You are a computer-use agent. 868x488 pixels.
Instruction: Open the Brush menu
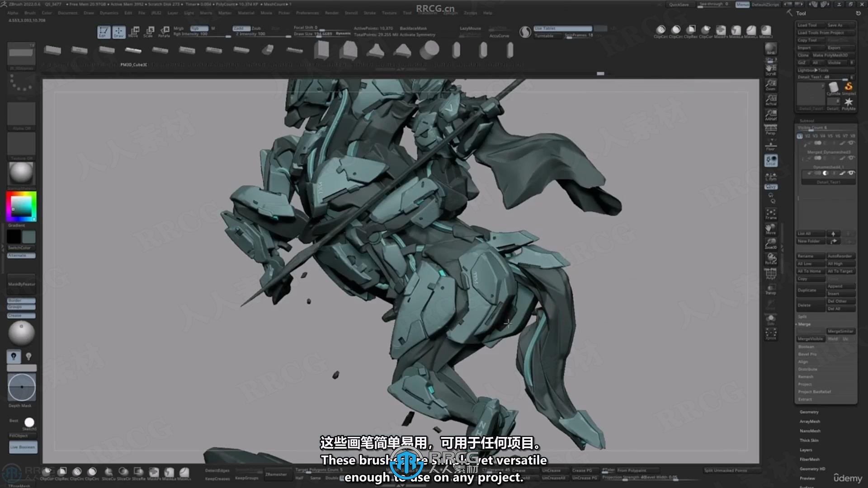[30, 13]
